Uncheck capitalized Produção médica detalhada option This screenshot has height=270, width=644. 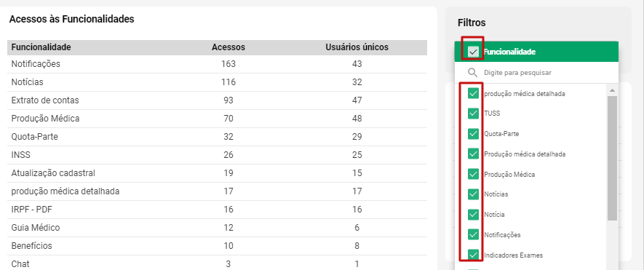pos(474,154)
